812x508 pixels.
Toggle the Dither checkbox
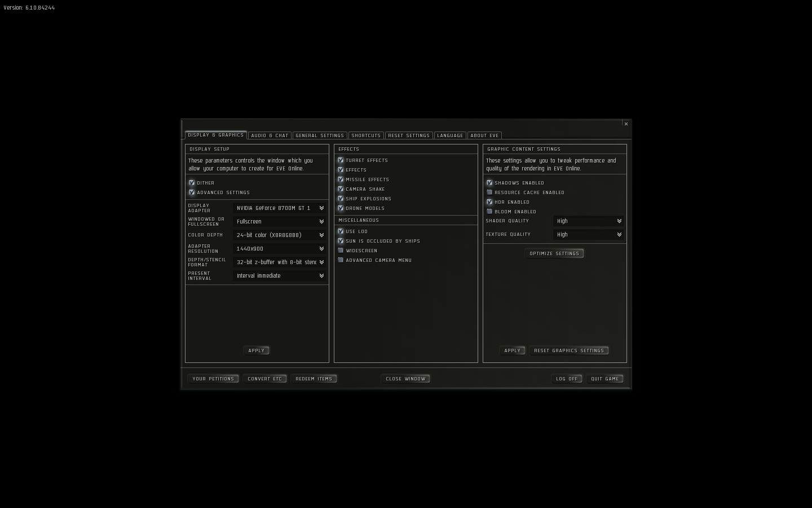(x=192, y=183)
